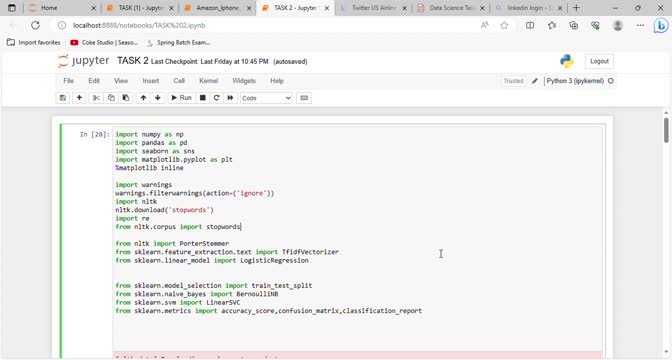Open the tab actions menu icon

coord(12,8)
